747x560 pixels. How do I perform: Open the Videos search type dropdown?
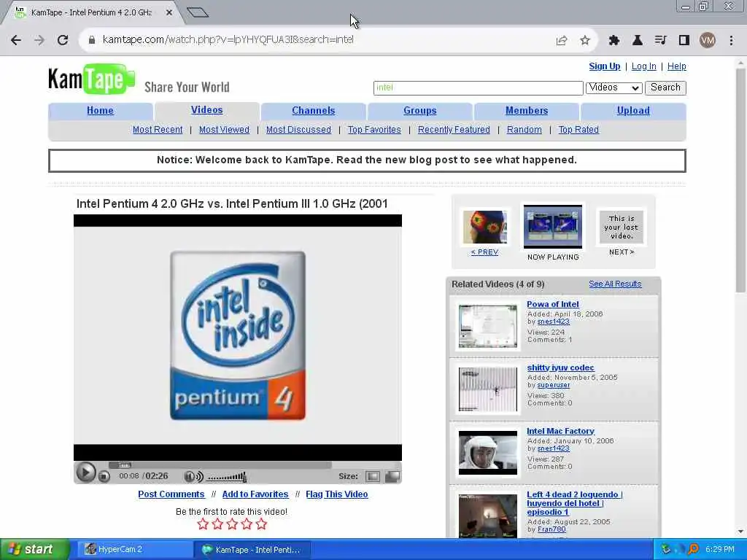614,87
